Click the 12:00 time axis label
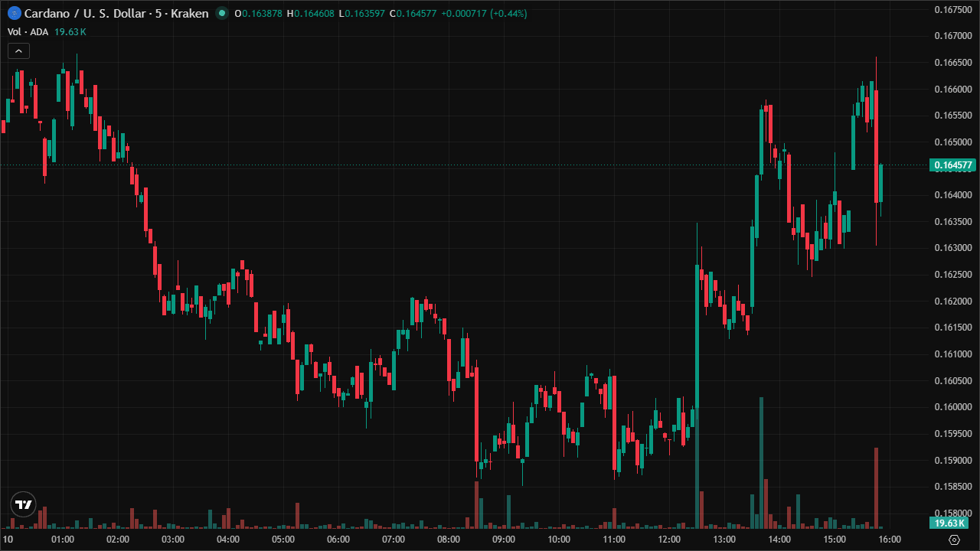This screenshot has height=551, width=980. coord(669,540)
